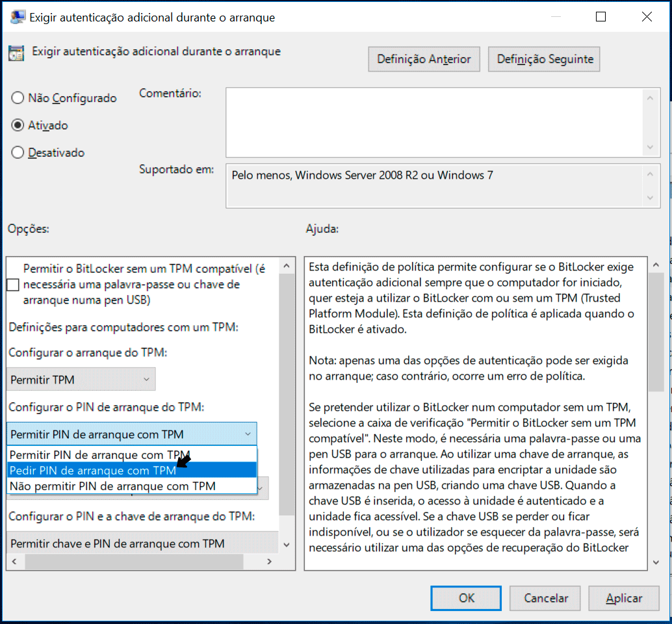The image size is (672, 624).
Task: Maximize the policy dialog window
Action: (601, 17)
